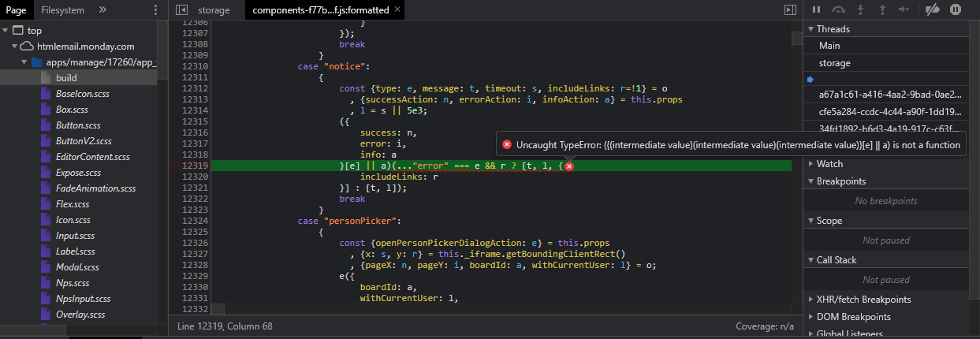Click Line 12319, Column 68 status text
The height and width of the screenshot is (339, 980).
225,326
